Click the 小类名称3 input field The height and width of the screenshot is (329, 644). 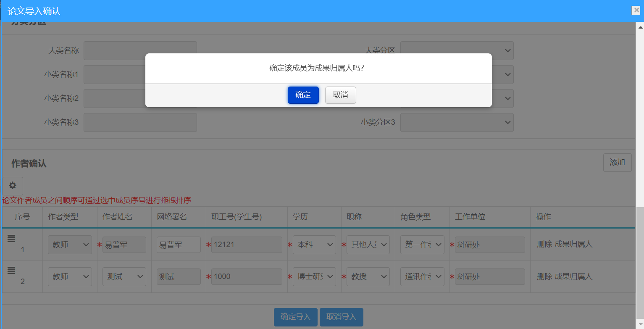click(x=140, y=122)
